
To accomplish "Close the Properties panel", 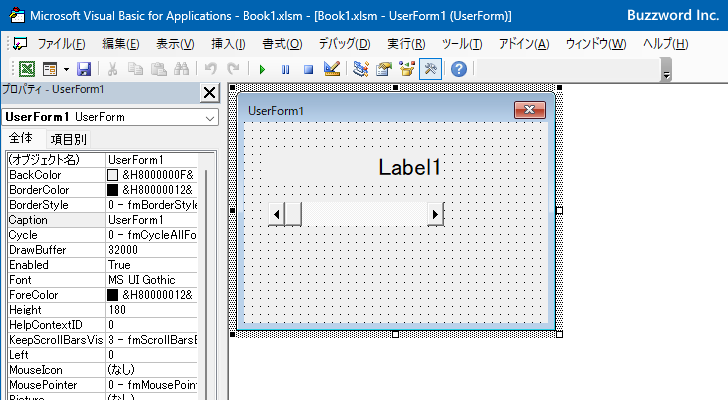I will tap(209, 93).
